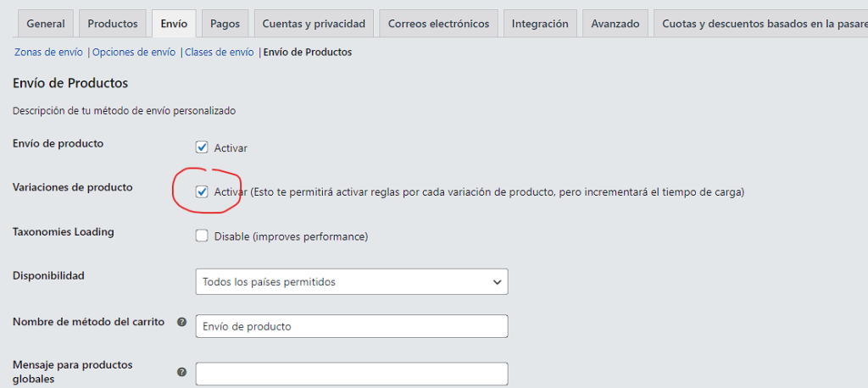Switch to the General tab
Screen dimensions: 868x388
coord(46,24)
